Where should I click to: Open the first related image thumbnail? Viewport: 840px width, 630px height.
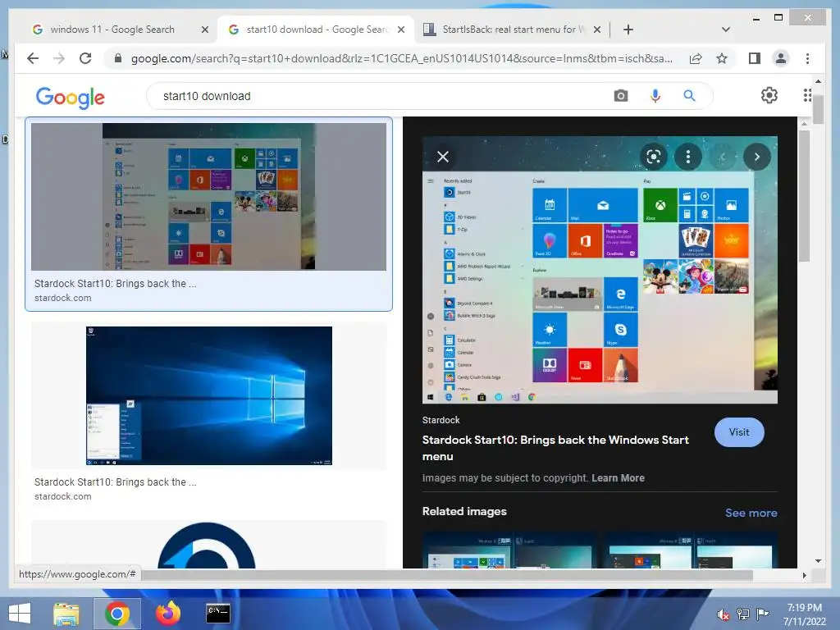[509, 550]
